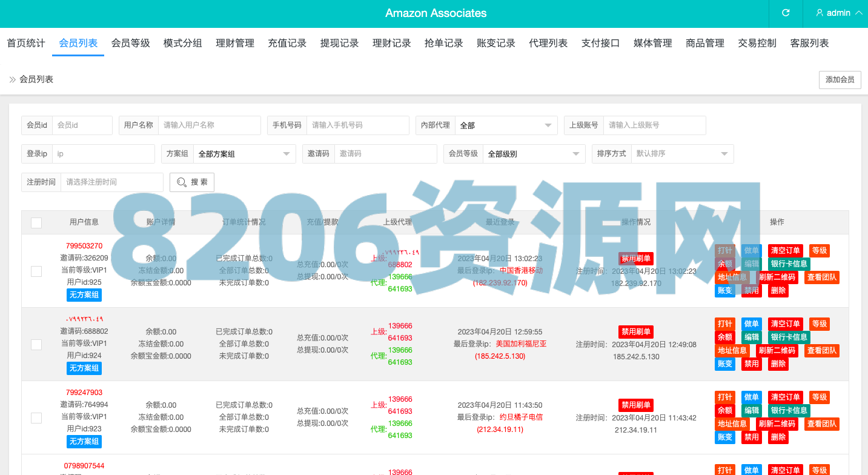Open the 排序方式 sort dropdown
This screenshot has width=868, height=475.
pyautogui.click(x=681, y=154)
